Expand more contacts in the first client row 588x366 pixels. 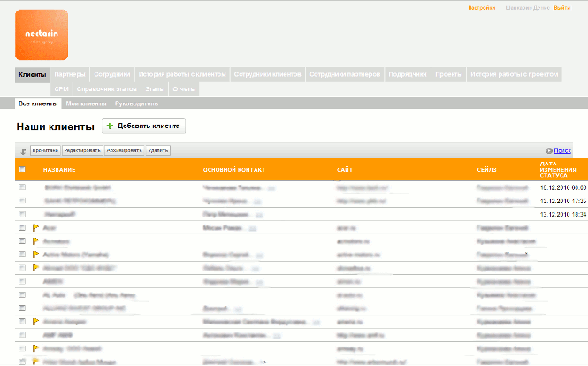click(272, 188)
